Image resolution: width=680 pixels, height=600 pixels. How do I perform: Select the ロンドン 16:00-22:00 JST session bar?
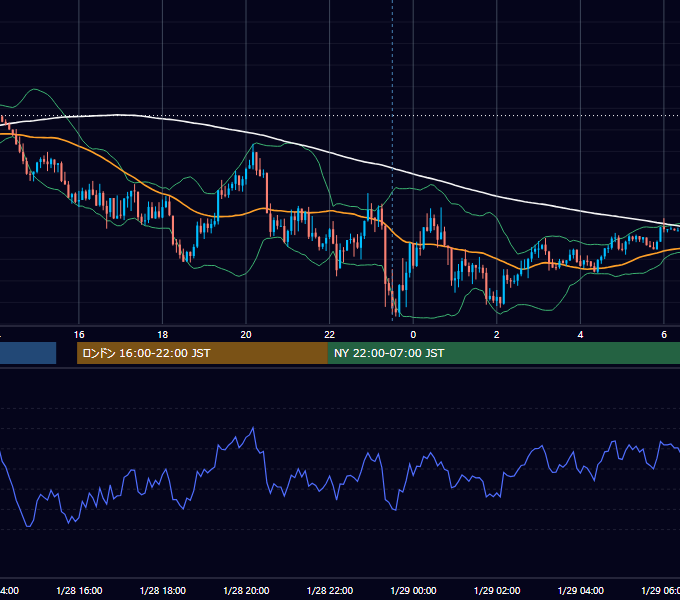202,353
